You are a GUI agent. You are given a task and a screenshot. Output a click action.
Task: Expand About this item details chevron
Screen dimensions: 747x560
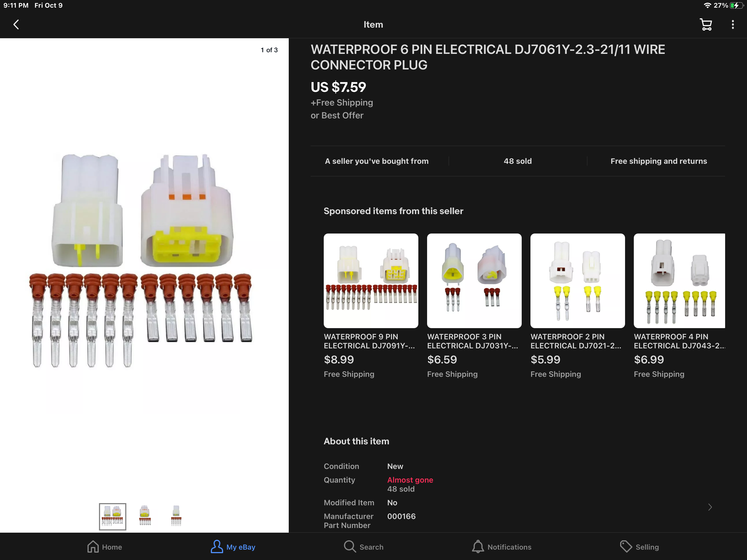tap(710, 507)
